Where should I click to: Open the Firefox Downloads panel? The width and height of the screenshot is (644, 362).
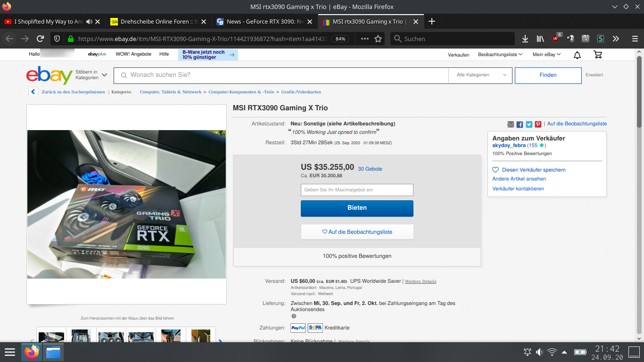tap(525, 39)
